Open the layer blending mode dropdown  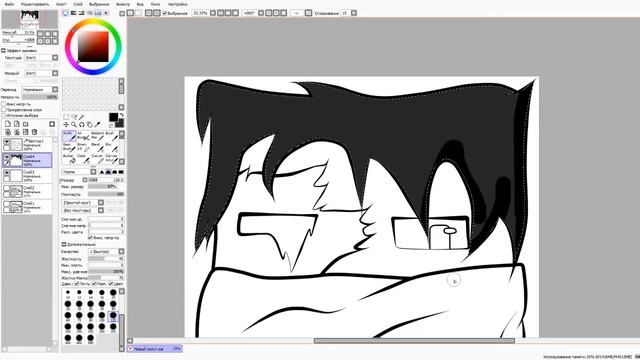click(40, 89)
